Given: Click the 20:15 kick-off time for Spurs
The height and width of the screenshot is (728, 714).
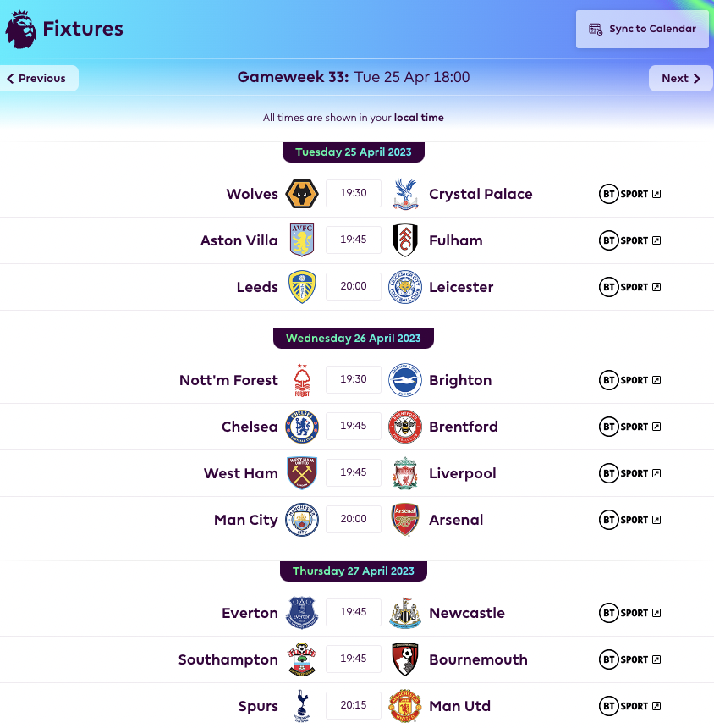Looking at the screenshot, I should (x=353, y=705).
